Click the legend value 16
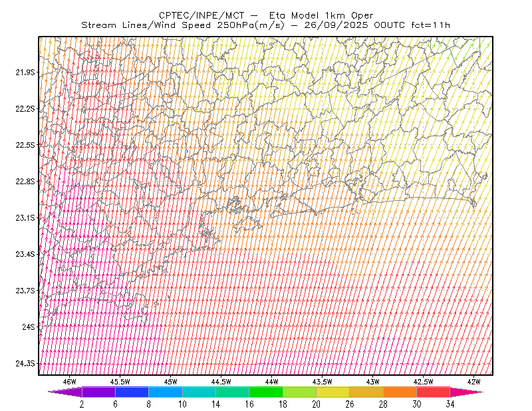Viewport: 532px width, 411px height. point(249,404)
